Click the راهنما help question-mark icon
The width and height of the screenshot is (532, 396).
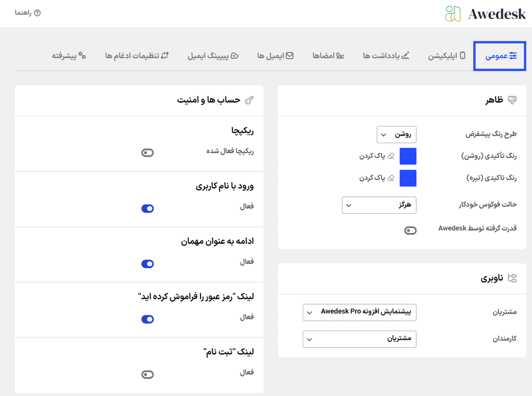[37, 13]
